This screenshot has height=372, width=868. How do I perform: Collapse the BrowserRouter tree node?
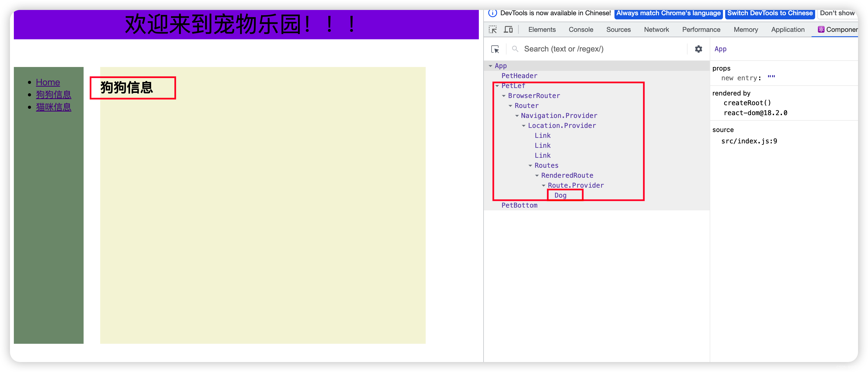click(x=504, y=96)
